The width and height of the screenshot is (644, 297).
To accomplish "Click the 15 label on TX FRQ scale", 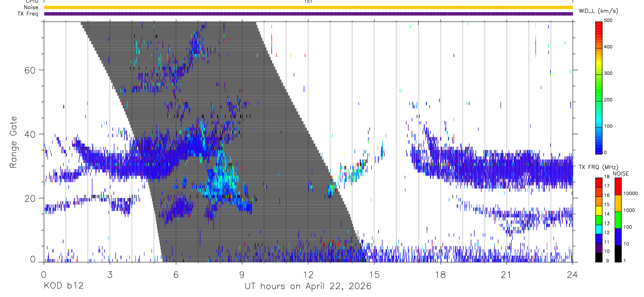I will (607, 204).
